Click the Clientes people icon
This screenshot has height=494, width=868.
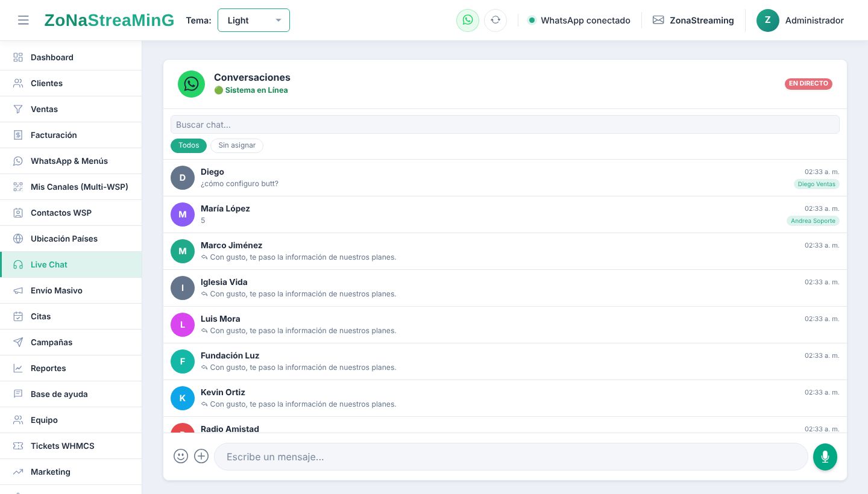(18, 83)
